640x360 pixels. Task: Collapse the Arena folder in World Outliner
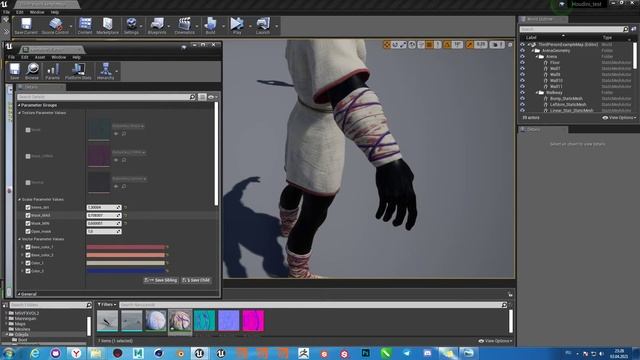[537, 57]
